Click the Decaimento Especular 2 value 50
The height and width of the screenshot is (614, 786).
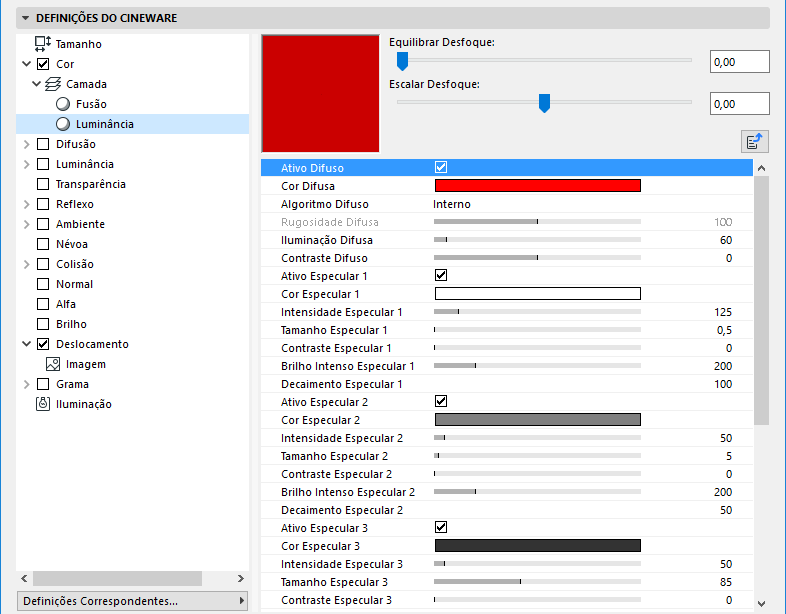pyautogui.click(x=726, y=510)
